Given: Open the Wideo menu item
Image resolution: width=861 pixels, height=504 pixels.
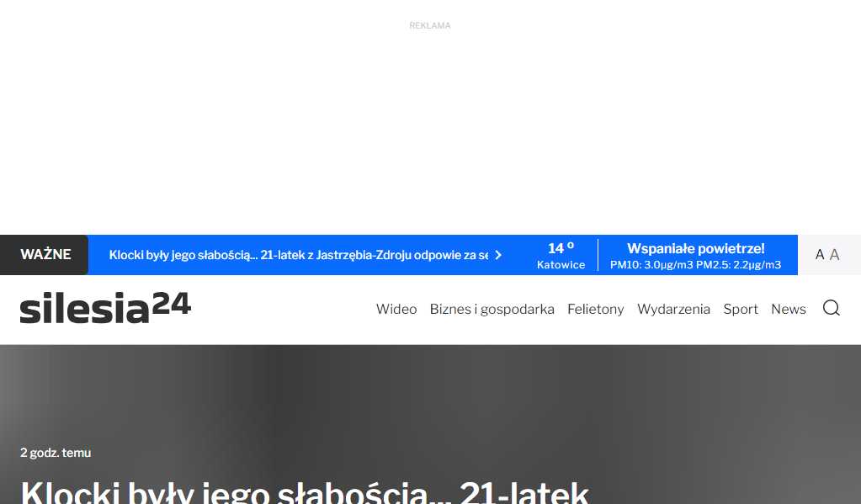Looking at the screenshot, I should click(x=396, y=309).
